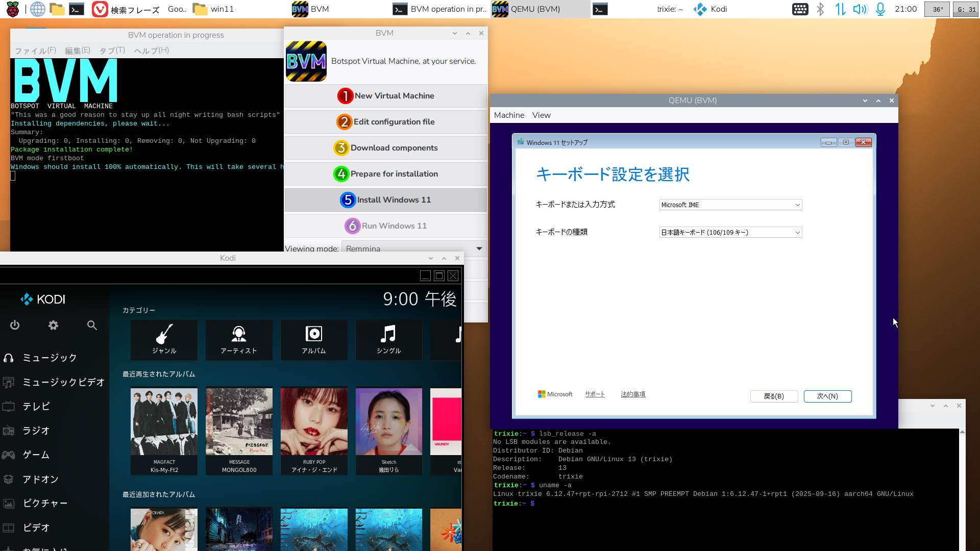Mute volume via taskbar speaker icon
980x551 pixels.
click(860, 9)
